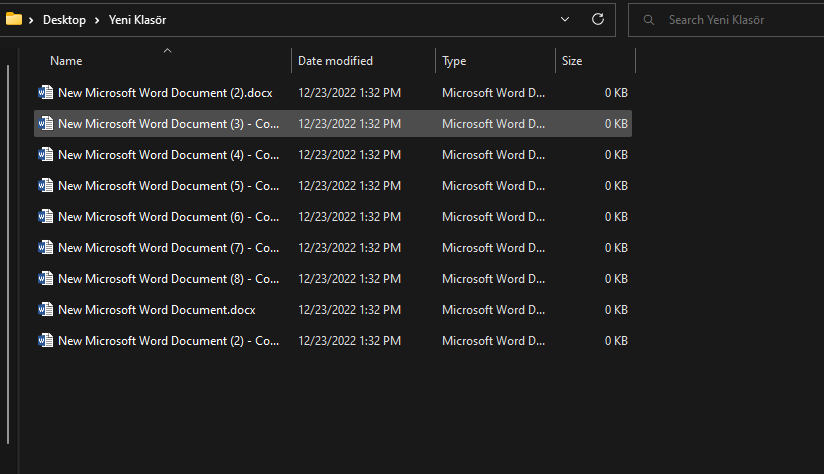The width and height of the screenshot is (824, 474).
Task: Click Yeni Klasör in the breadcrumb path
Action: pyautogui.click(x=138, y=20)
